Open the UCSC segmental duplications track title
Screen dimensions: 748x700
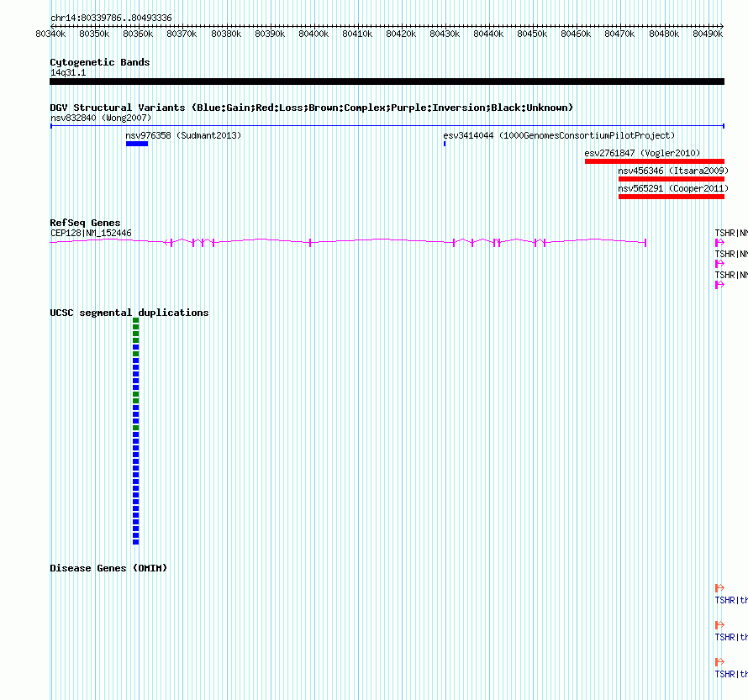129,313
